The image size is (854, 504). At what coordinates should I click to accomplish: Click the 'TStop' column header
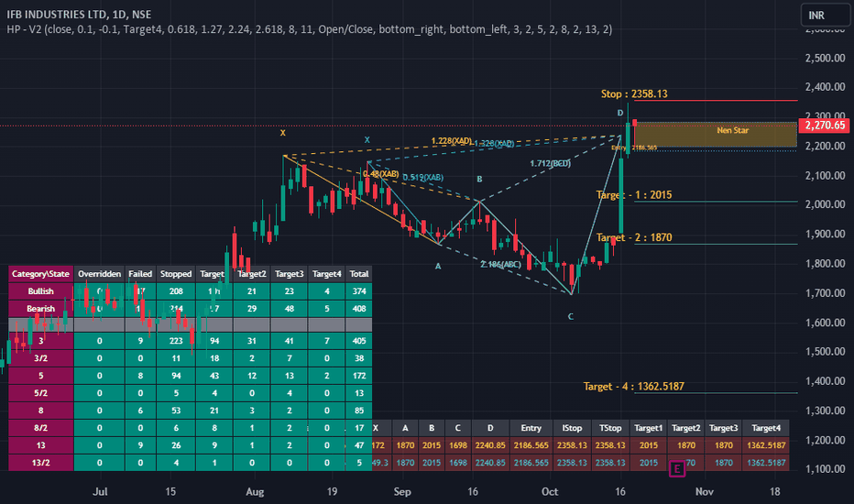[610, 428]
